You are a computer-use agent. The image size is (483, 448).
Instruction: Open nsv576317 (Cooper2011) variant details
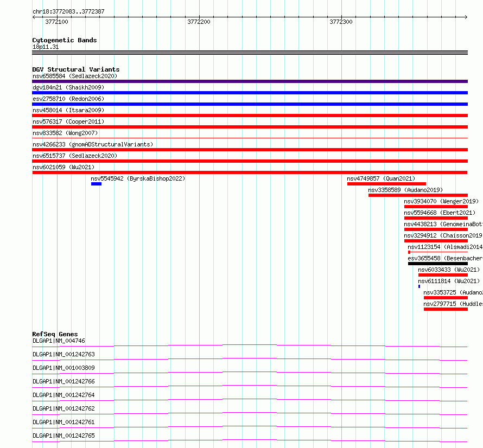coord(68,121)
